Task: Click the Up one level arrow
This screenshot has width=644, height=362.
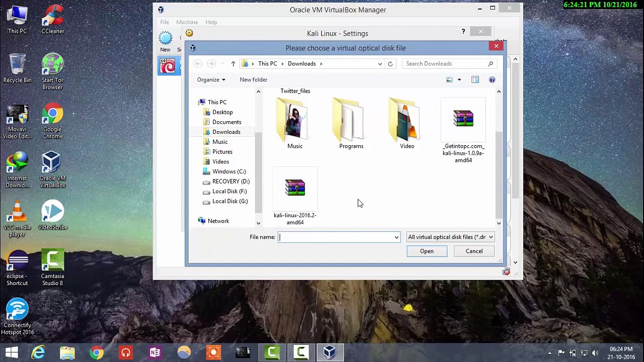Action: pyautogui.click(x=233, y=64)
